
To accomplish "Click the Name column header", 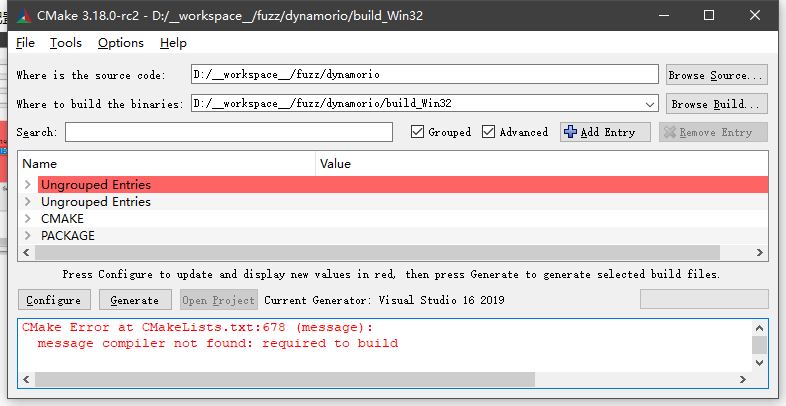I will coord(167,164).
